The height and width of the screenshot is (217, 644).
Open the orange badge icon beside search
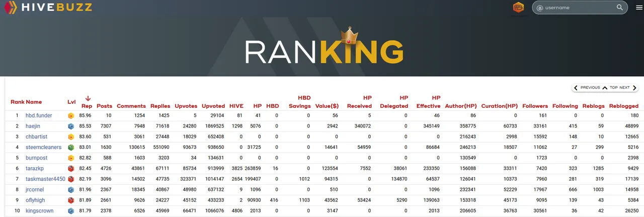518,8
